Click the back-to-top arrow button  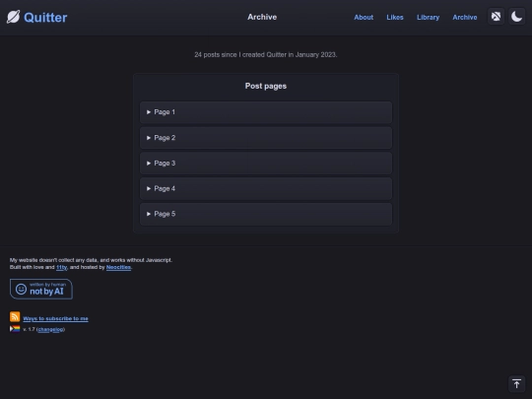[516, 384]
